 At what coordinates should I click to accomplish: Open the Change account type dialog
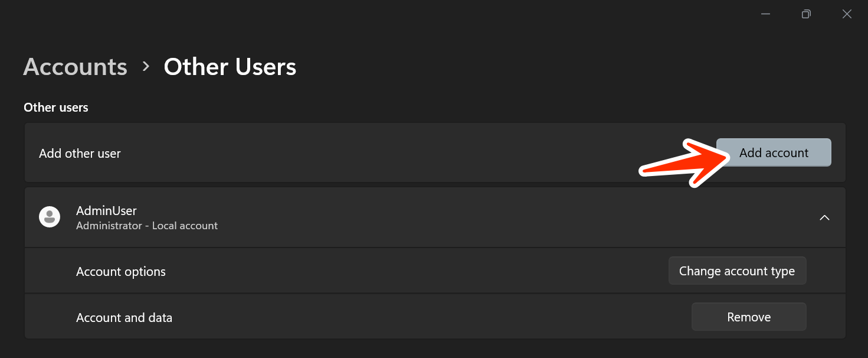pos(737,271)
